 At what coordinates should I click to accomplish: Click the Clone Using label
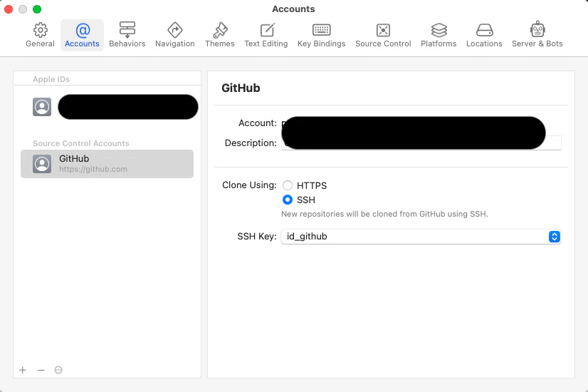click(x=249, y=185)
